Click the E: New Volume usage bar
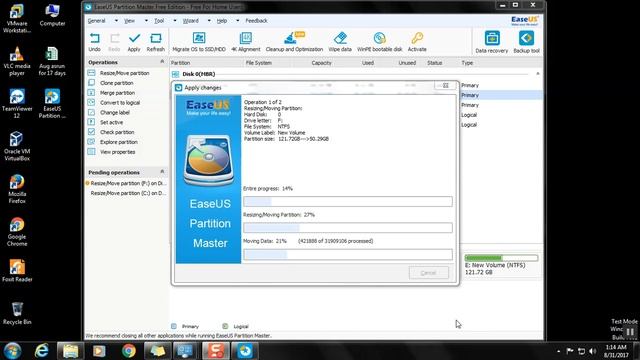The width and height of the screenshot is (640, 360). 501,258
